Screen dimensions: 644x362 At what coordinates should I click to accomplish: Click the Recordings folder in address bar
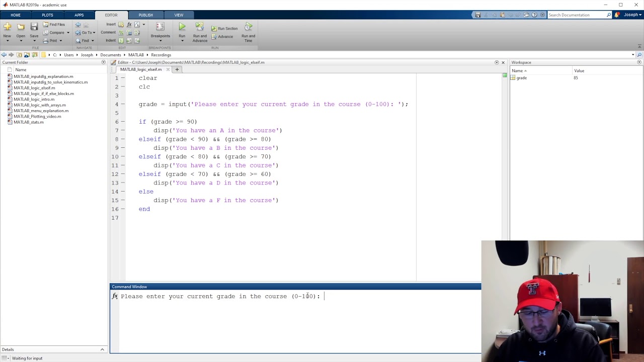click(x=161, y=55)
